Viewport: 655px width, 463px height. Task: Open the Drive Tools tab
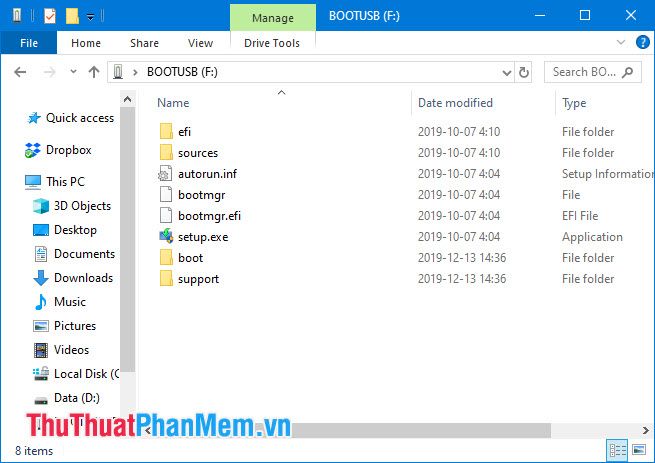click(272, 43)
